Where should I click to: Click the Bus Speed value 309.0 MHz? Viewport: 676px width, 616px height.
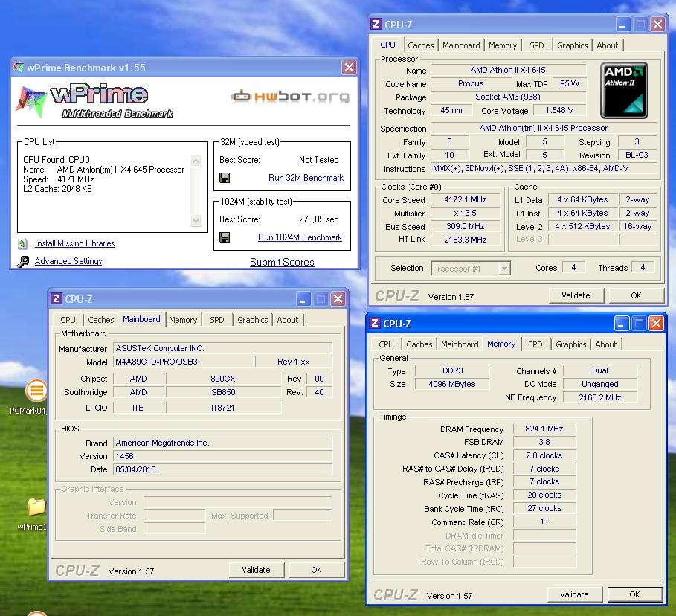[466, 226]
